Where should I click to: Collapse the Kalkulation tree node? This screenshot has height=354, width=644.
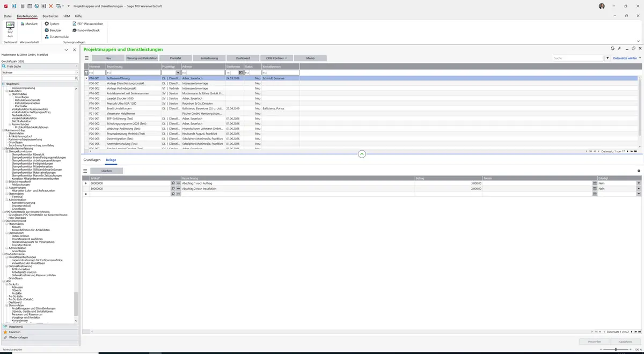pos(6,91)
